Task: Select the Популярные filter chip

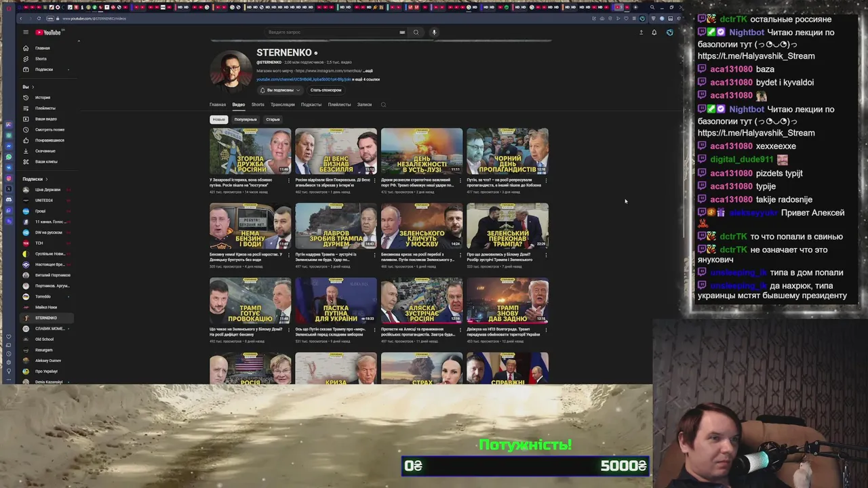Action: 245,119
